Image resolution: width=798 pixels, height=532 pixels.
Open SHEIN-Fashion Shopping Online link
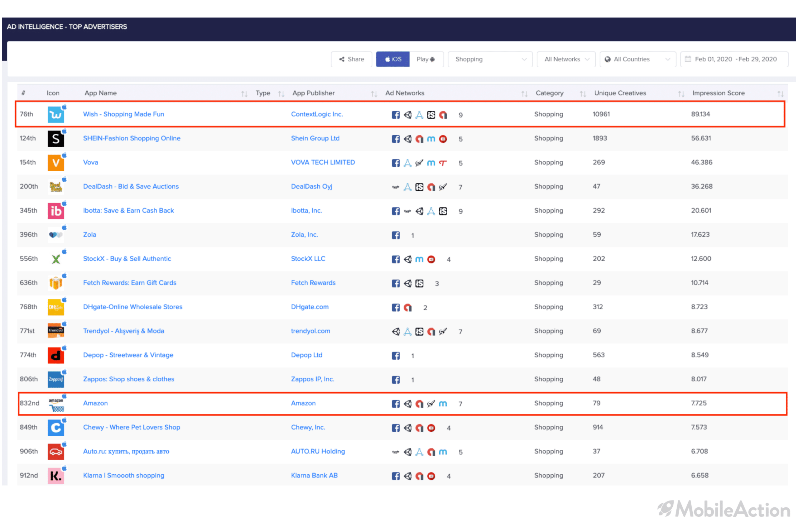coord(132,138)
